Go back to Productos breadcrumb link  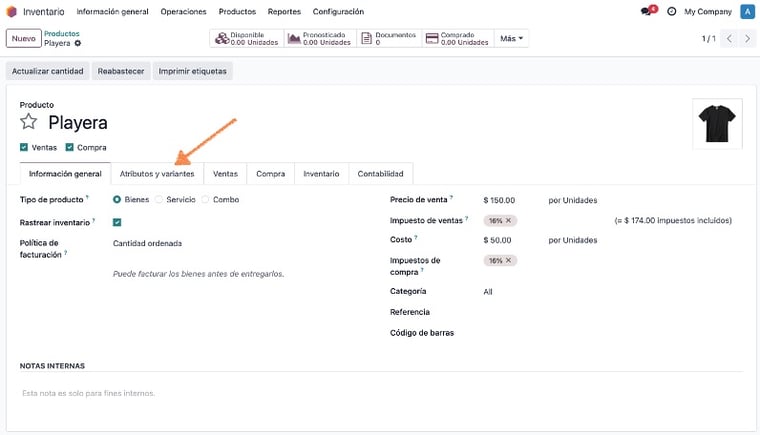[x=62, y=33]
